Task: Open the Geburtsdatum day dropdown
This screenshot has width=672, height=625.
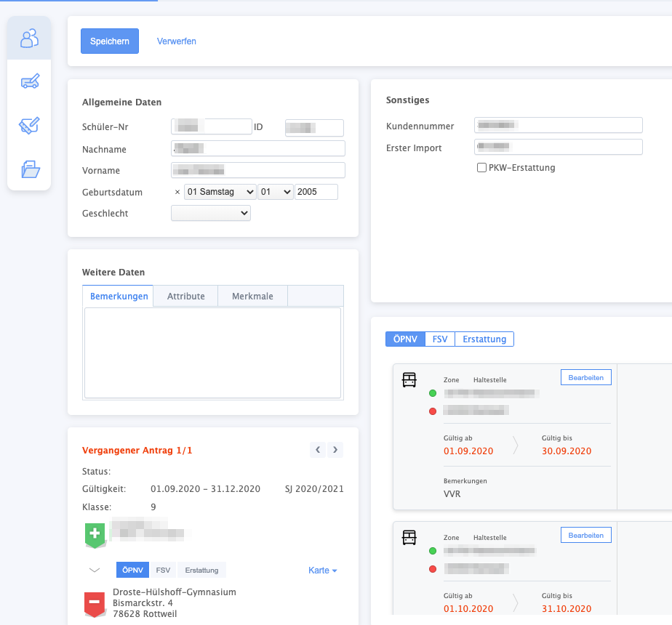Action: pos(220,192)
